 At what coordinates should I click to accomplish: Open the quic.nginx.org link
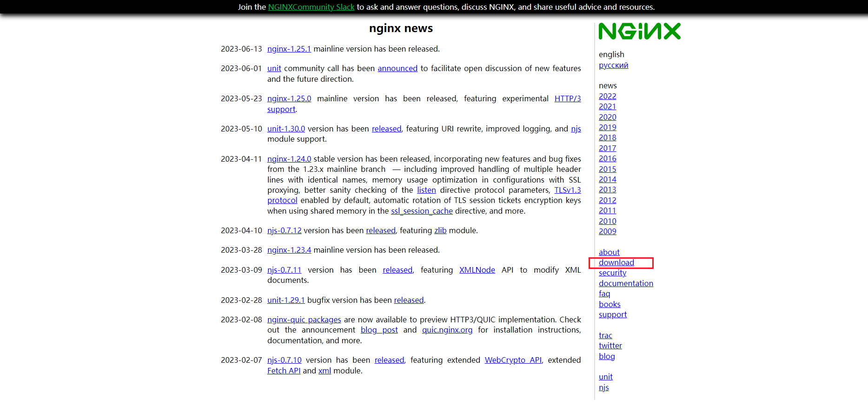pos(447,330)
